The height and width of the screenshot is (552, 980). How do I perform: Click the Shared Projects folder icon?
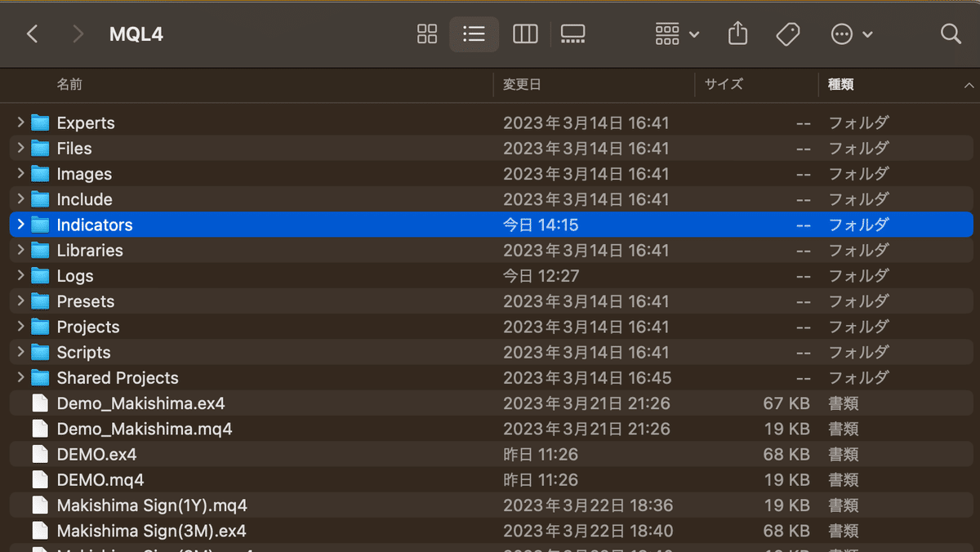(40, 377)
